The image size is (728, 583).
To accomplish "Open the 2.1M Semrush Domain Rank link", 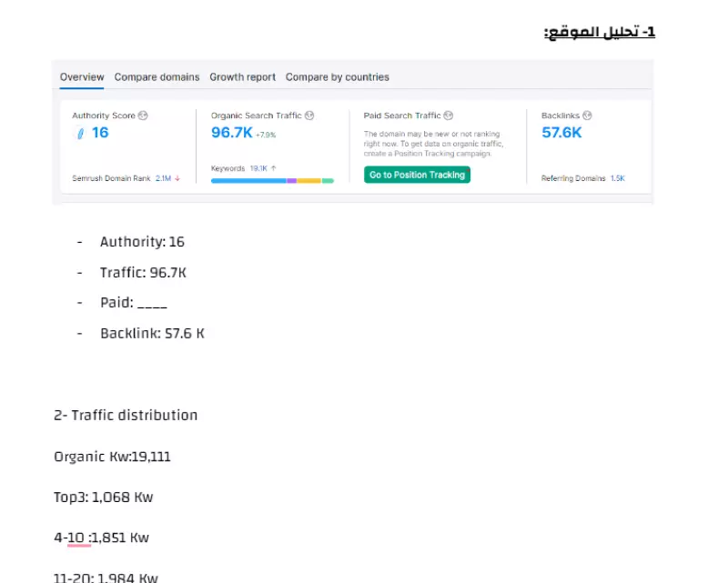I will [163, 176].
